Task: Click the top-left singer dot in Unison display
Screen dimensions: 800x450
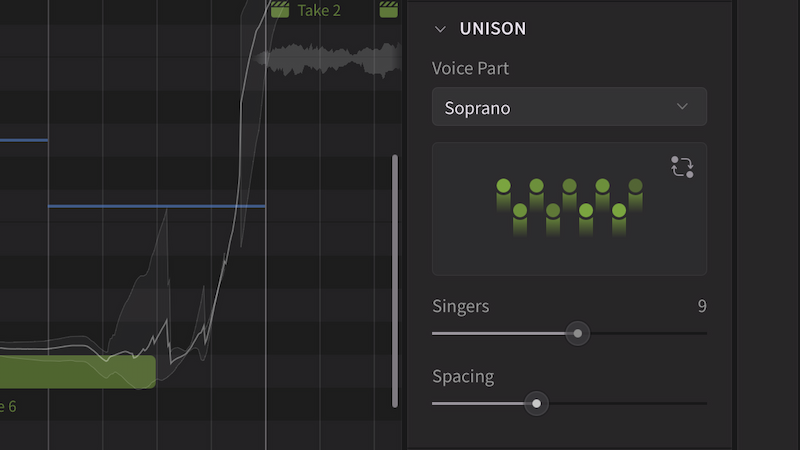Action: pos(503,186)
